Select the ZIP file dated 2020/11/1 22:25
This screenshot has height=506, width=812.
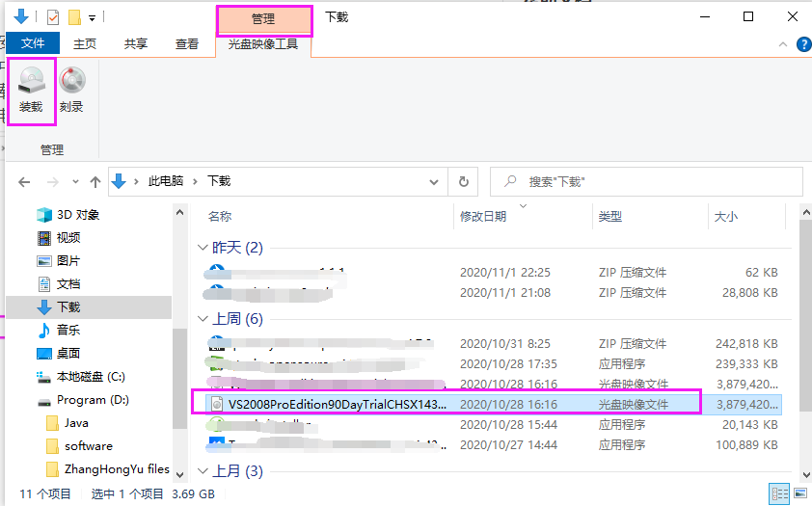(492, 273)
